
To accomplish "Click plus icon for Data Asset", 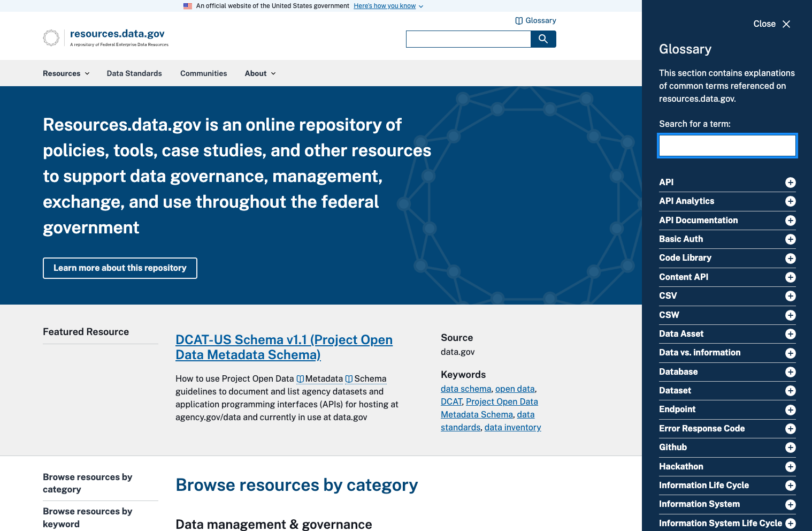I will pos(791,334).
